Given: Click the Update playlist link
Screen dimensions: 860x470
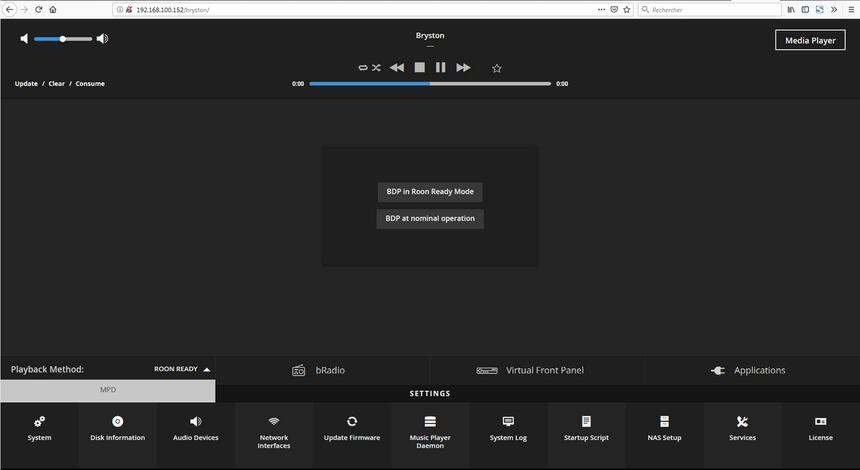Looking at the screenshot, I should [26, 84].
